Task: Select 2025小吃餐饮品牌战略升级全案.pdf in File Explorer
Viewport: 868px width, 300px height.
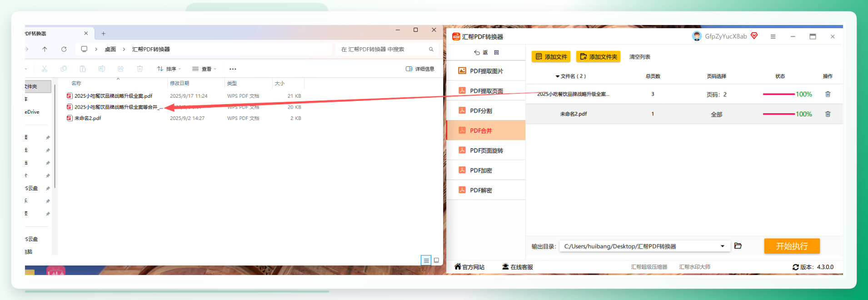Action: [113, 96]
